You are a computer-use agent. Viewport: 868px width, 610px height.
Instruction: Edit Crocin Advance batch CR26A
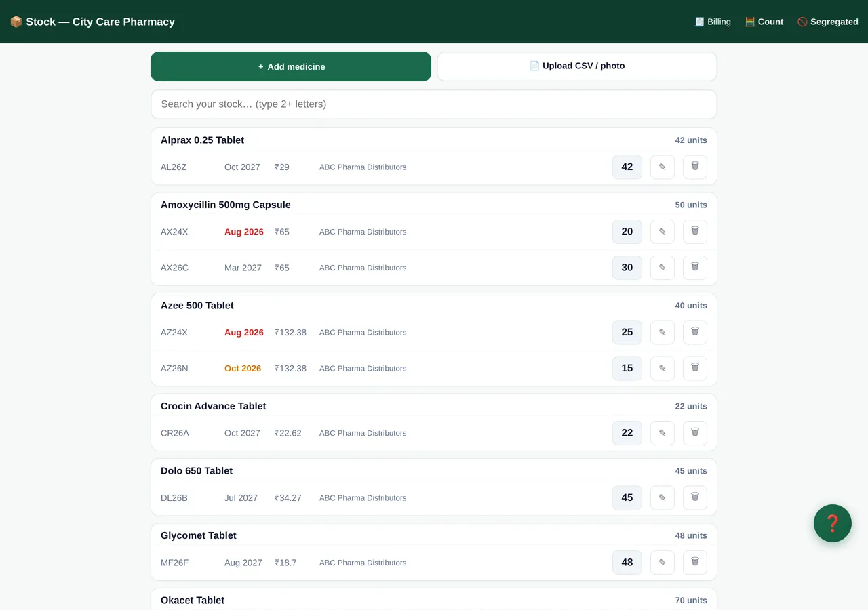coord(663,433)
